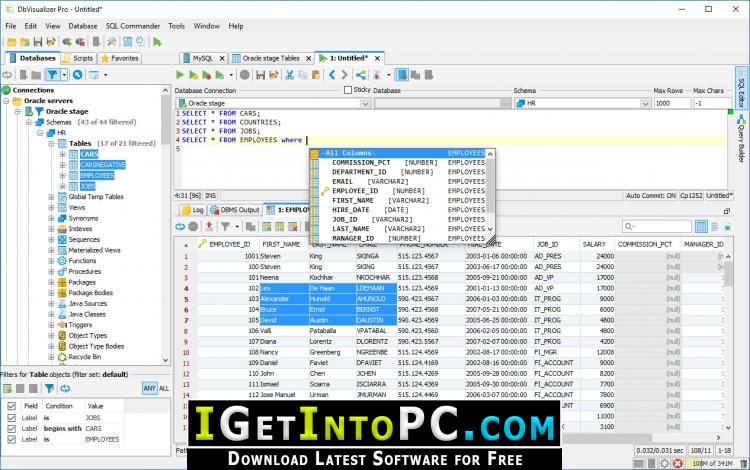Click the Max Rows input field
Screen dimensions: 750x470
[672, 103]
